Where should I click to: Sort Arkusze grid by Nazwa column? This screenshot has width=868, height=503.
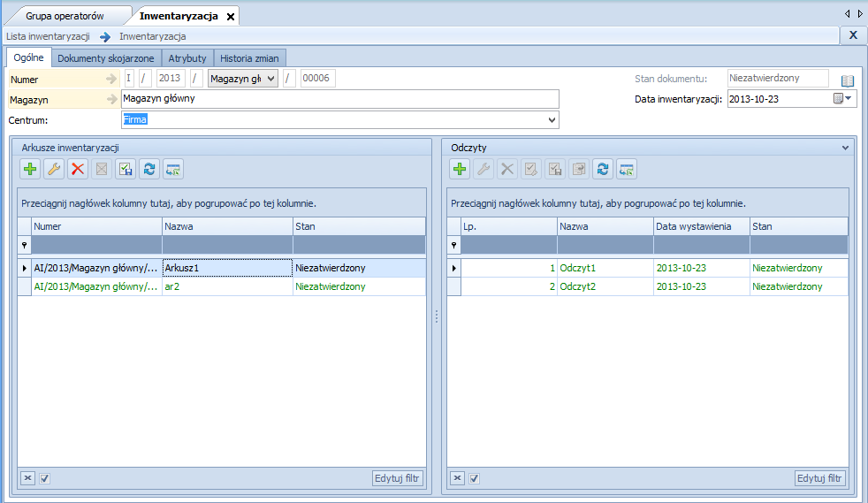[x=227, y=226]
